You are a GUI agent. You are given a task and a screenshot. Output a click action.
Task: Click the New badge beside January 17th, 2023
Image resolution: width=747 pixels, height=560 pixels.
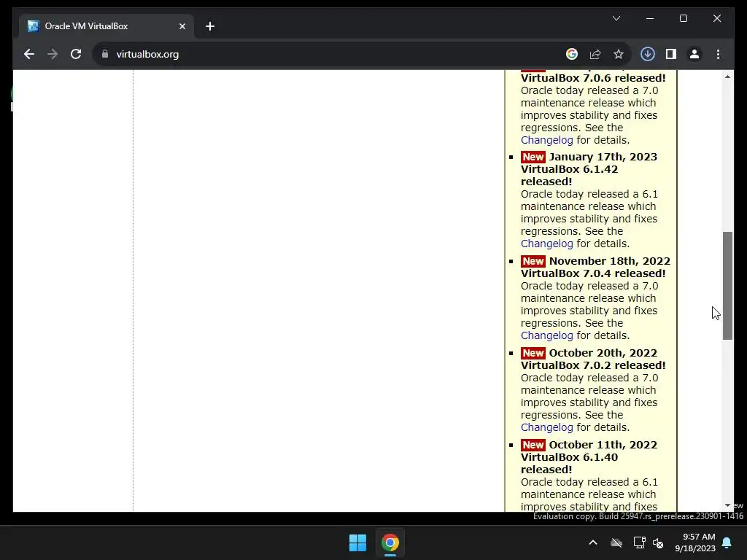click(x=533, y=157)
